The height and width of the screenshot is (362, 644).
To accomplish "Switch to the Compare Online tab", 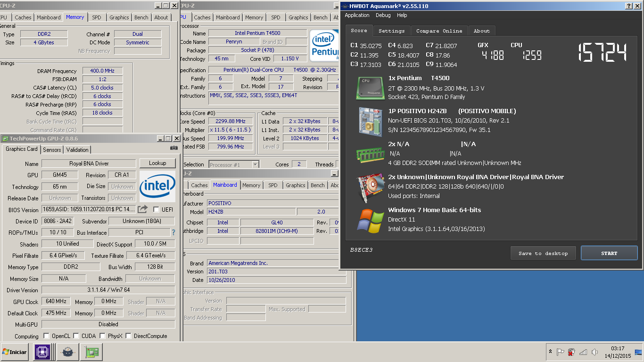I will (439, 31).
